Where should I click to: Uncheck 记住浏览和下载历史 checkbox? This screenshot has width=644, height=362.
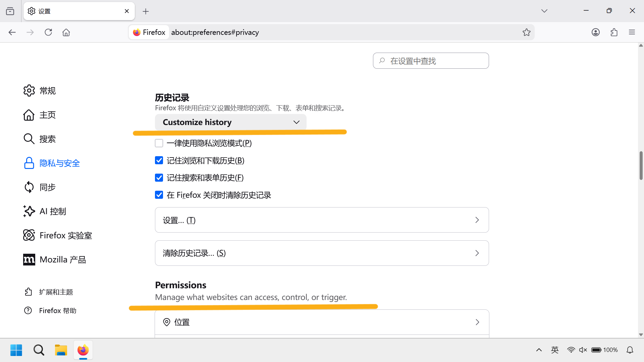click(x=159, y=161)
